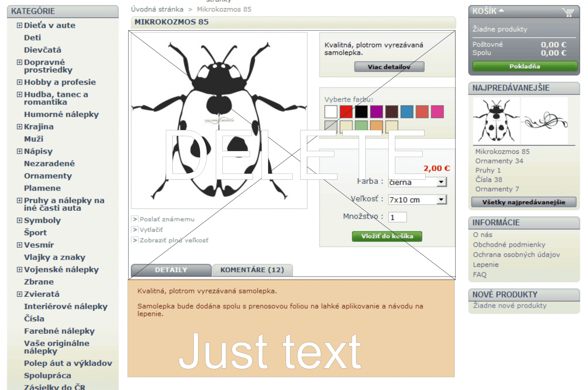The width and height of the screenshot is (588, 390).
Task: Pick the magenta pink color swatch
Action: (437, 112)
